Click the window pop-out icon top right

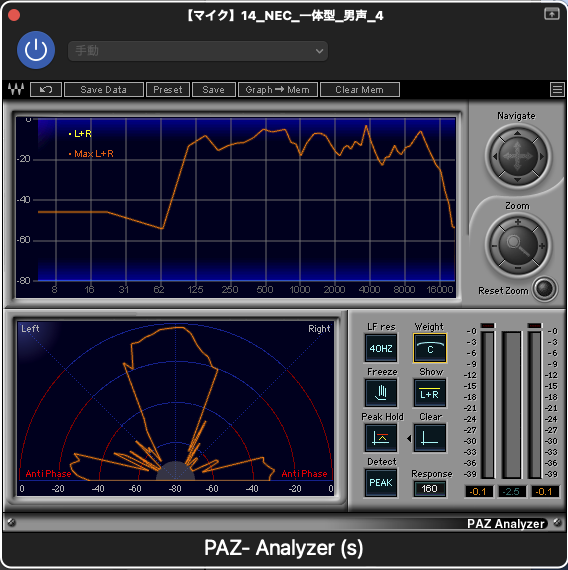552,14
